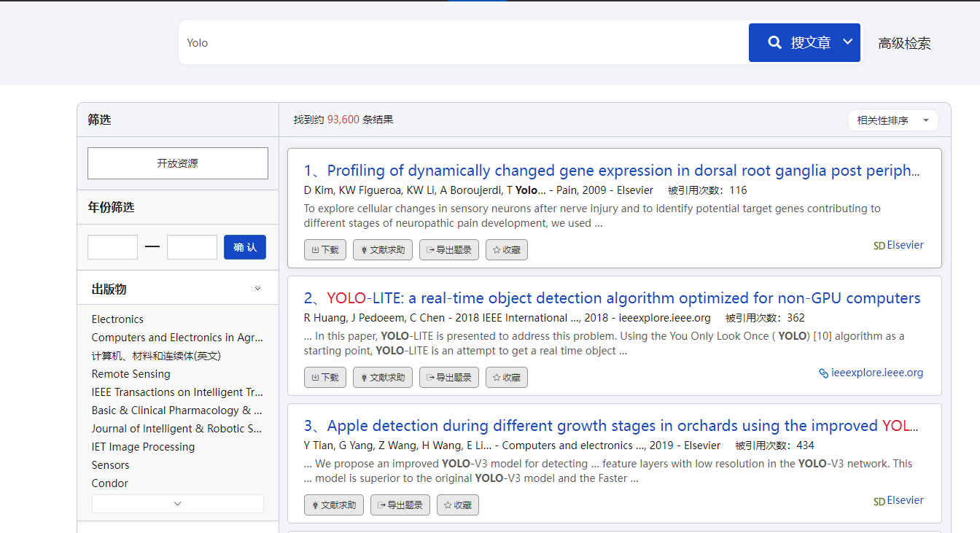Filter by Condor publication

[x=109, y=483]
